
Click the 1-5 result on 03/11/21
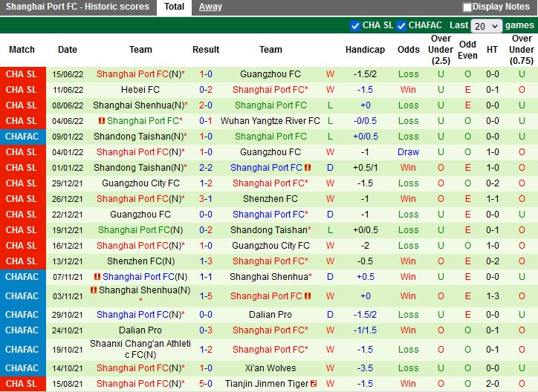206,296
